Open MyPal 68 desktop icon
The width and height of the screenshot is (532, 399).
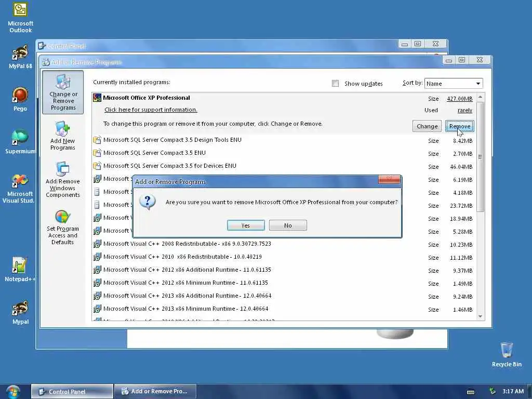pyautogui.click(x=20, y=57)
